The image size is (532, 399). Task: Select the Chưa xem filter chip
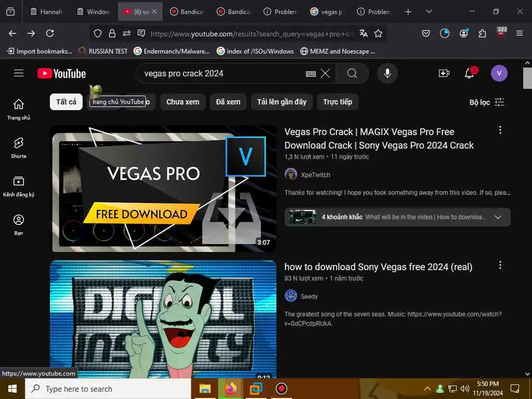pyautogui.click(x=183, y=102)
